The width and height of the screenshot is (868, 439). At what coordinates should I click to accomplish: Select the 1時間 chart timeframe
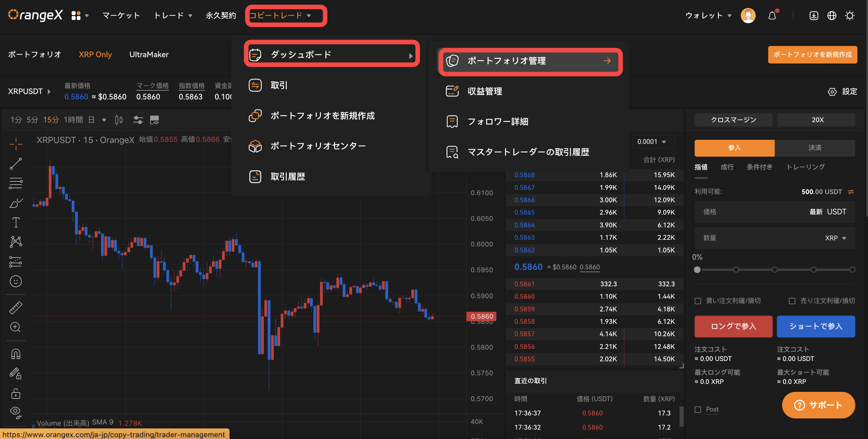pyautogui.click(x=73, y=120)
